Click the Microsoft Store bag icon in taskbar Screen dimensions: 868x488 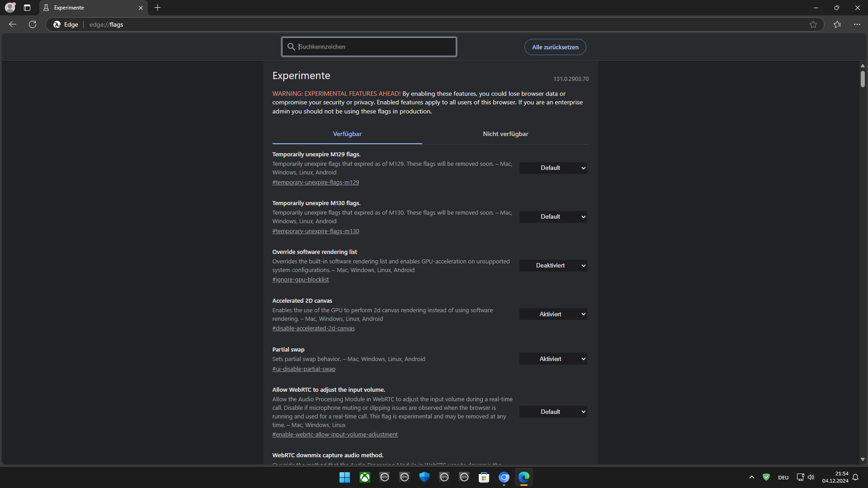(484, 477)
